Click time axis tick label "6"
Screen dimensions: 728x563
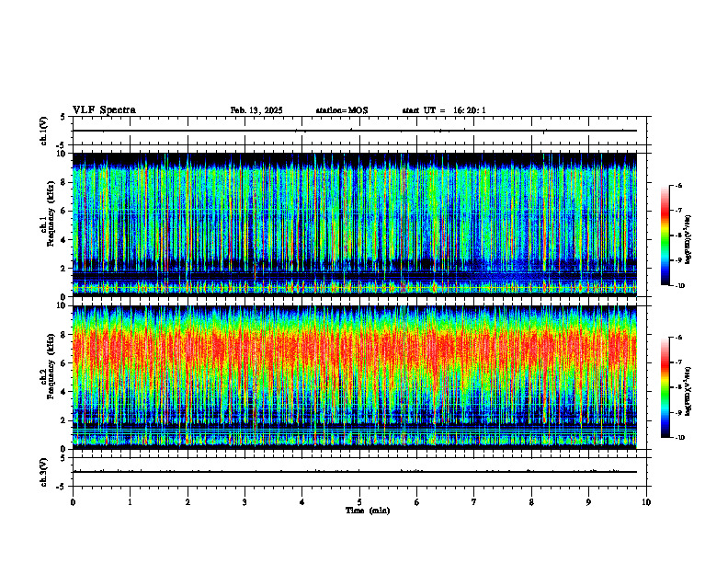pos(417,502)
